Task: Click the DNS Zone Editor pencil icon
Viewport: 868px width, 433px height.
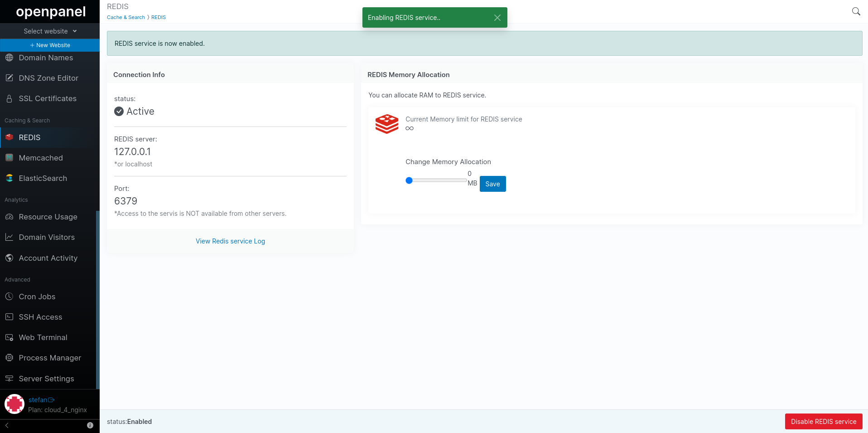Action: [x=9, y=78]
